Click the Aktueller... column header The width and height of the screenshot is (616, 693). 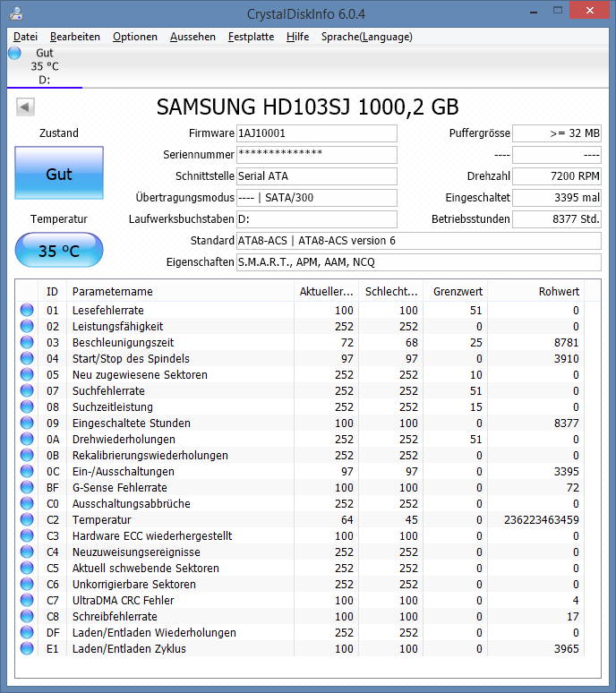327,292
